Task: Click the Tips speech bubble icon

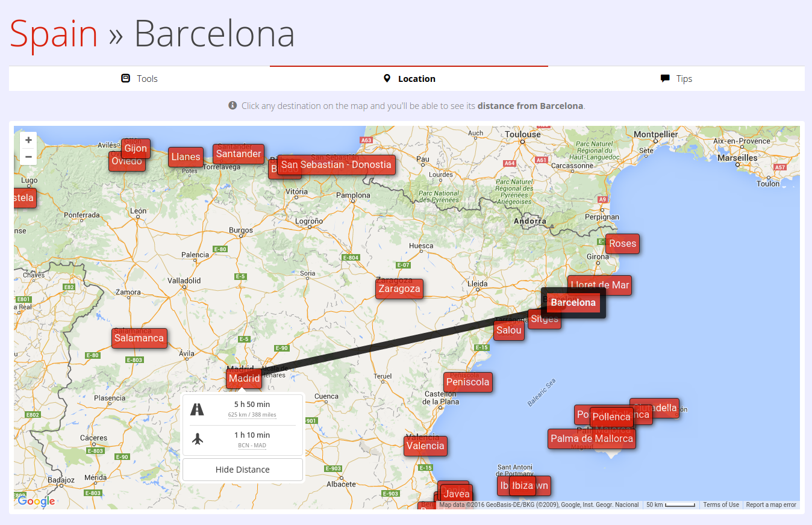Action: click(665, 78)
